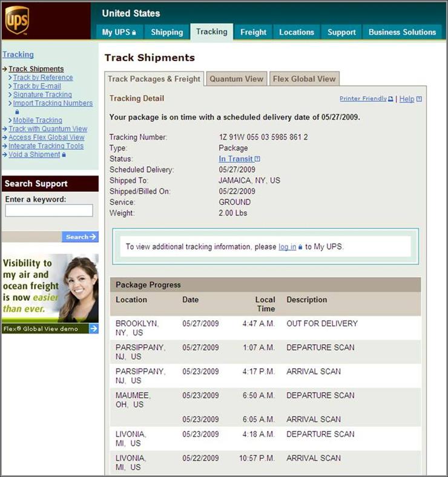Click the arrow bullet before Access Flex Global View
Viewport: 448px width, 477px height.
5,137
